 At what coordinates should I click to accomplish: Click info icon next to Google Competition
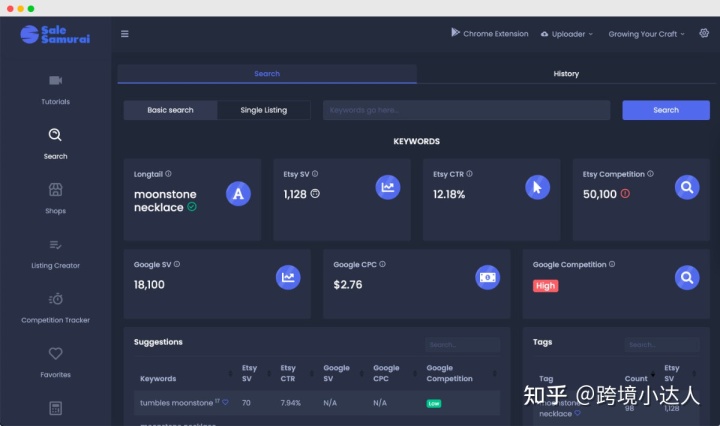612,264
